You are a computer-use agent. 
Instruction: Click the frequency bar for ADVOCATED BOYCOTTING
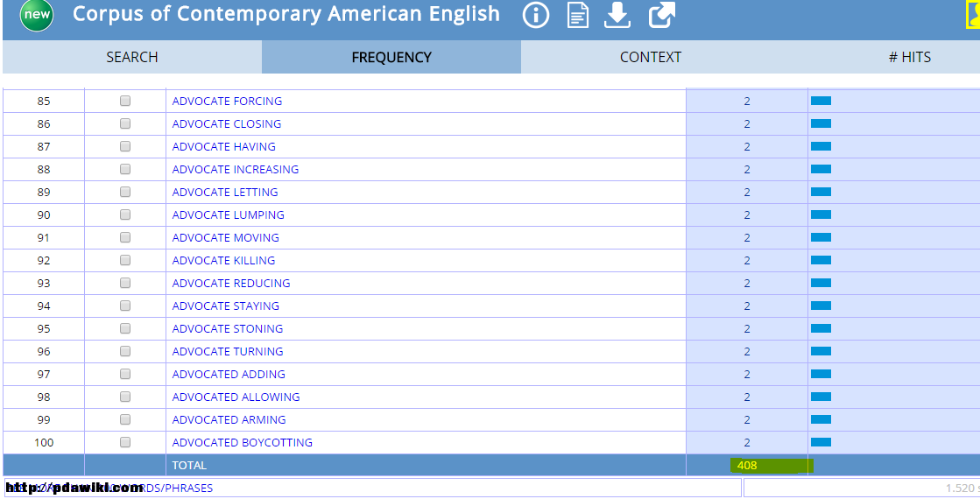coord(821,442)
